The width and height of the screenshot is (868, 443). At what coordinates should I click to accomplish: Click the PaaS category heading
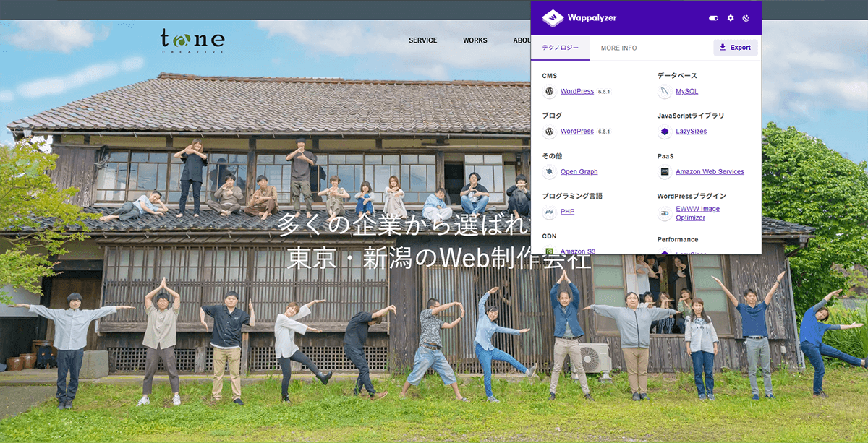tap(665, 156)
